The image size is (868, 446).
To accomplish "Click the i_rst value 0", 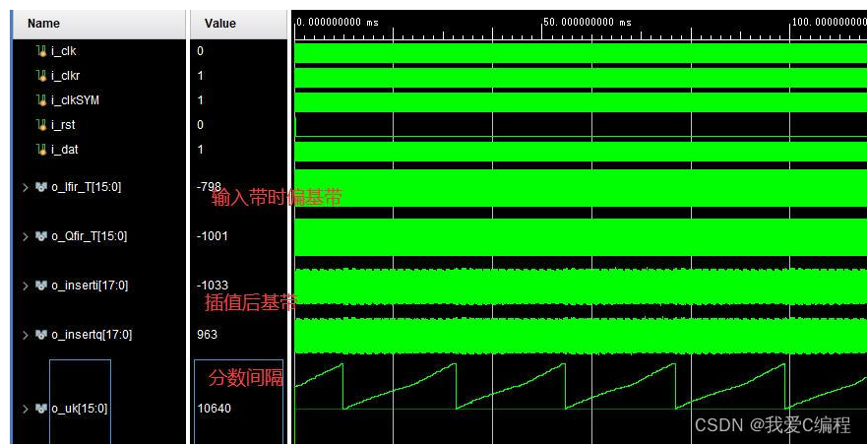I will [x=201, y=125].
